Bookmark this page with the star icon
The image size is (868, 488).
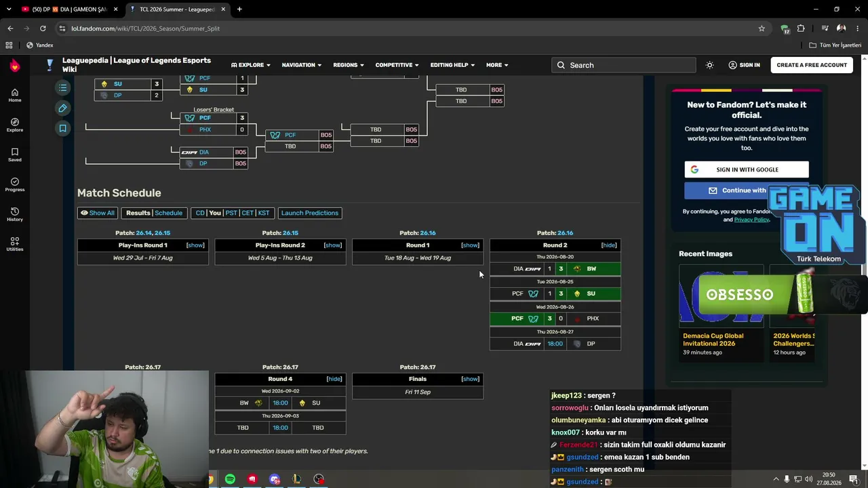(762, 28)
